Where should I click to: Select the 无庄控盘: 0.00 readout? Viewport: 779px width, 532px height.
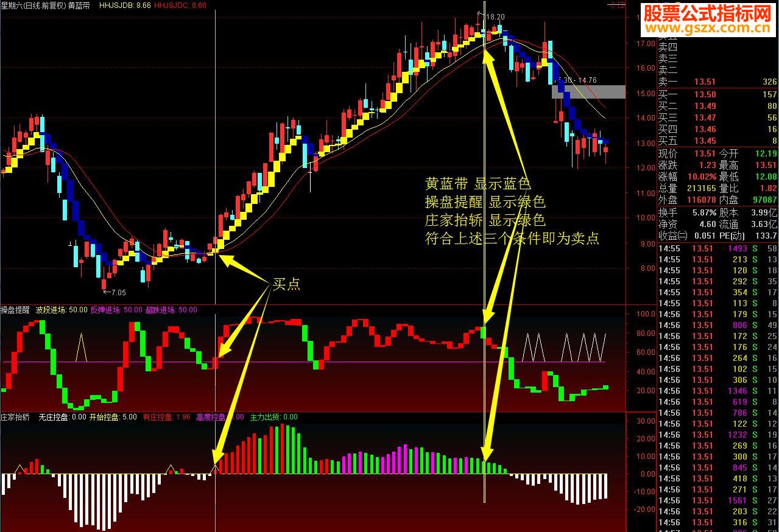coord(62,418)
